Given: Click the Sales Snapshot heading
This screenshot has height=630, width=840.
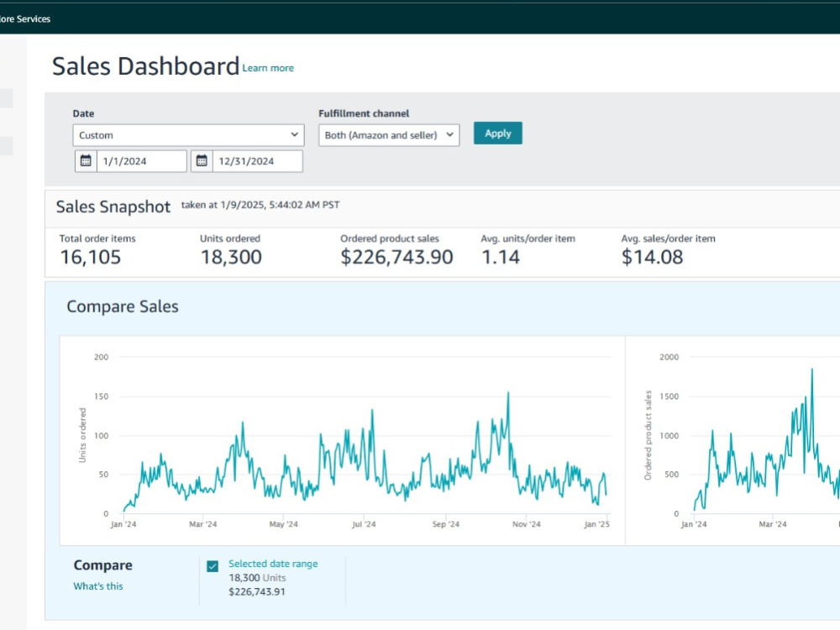Looking at the screenshot, I should 113,207.
